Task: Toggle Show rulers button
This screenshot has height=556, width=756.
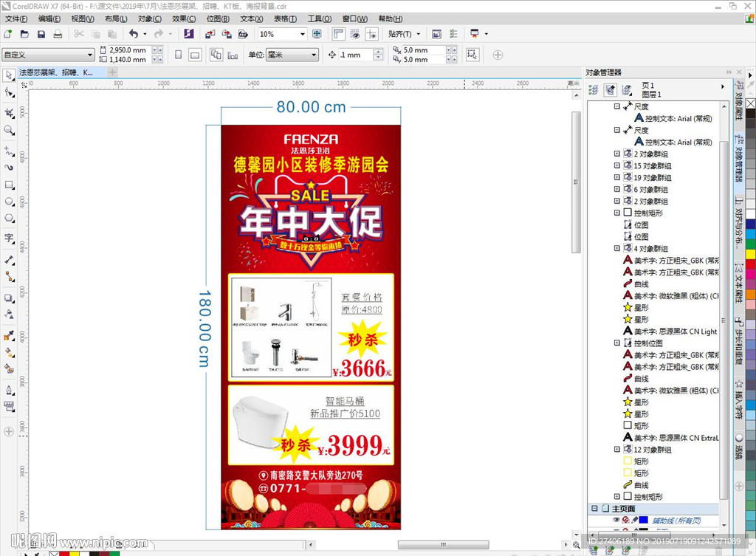Action: point(338,34)
